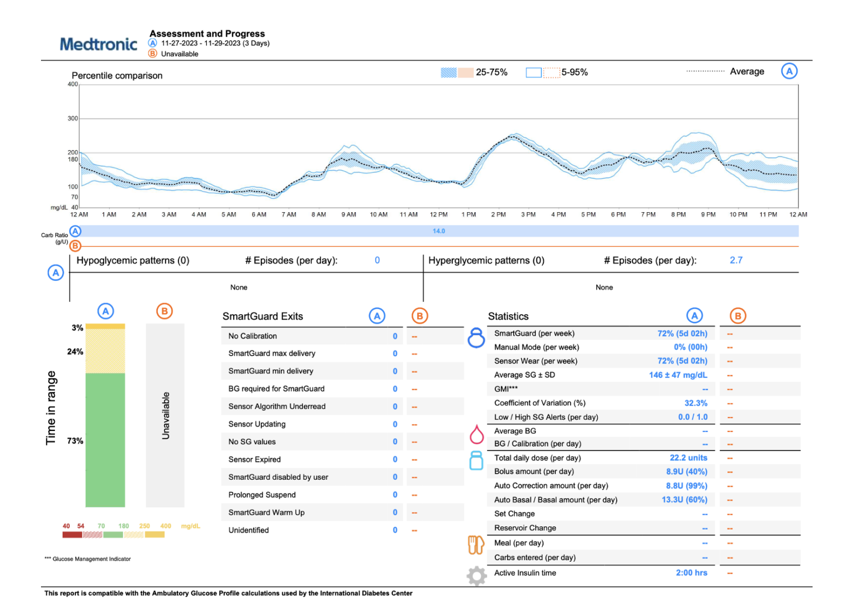
Task: Click the circled A icon next to Average legend
Action: [789, 71]
